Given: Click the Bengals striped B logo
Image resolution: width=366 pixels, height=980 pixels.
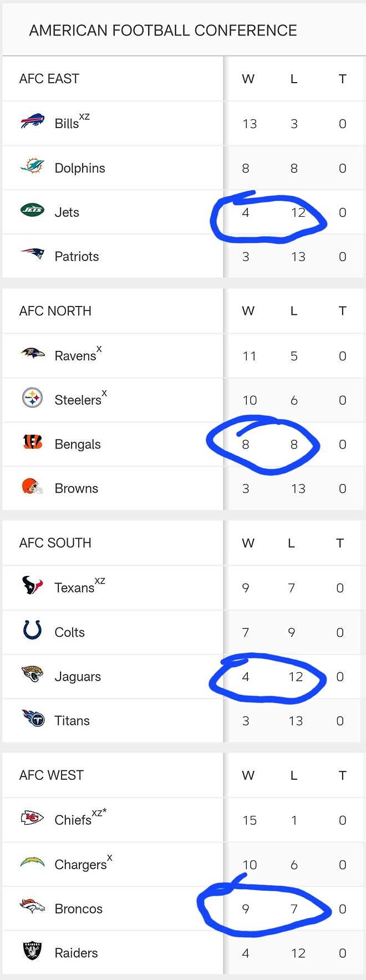Looking at the screenshot, I should pyautogui.click(x=32, y=442).
